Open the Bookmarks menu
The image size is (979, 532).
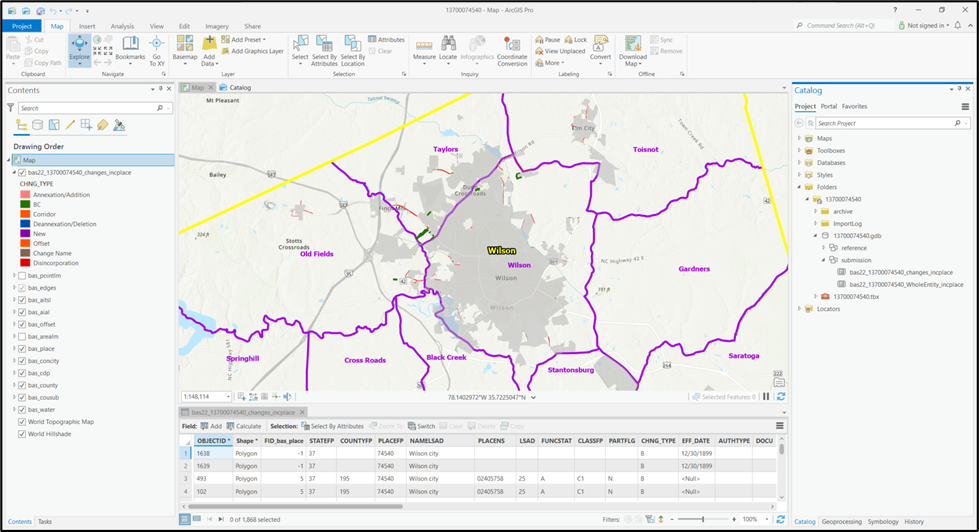coord(130,48)
